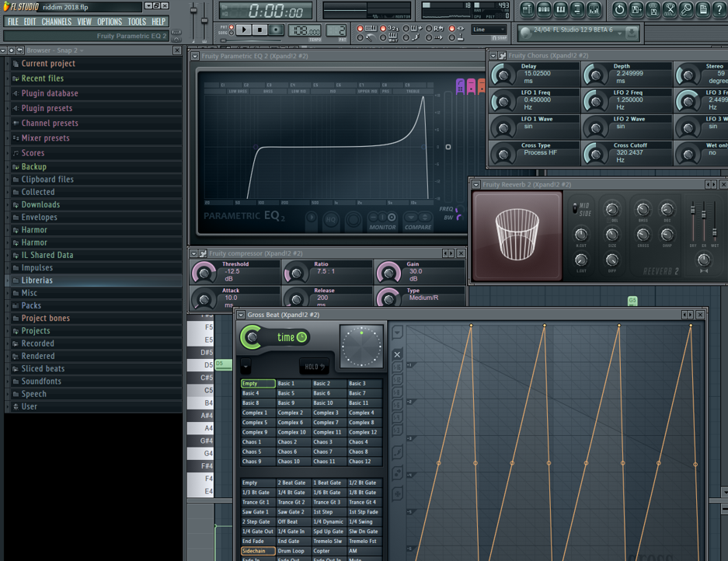This screenshot has width=728, height=561.
Task: Toggle MID/SIDE switch in Fruity Reeverb 2
Action: [x=575, y=207]
